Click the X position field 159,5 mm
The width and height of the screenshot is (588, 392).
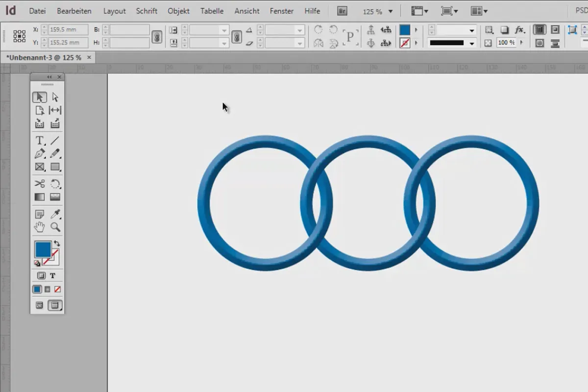[x=68, y=30]
